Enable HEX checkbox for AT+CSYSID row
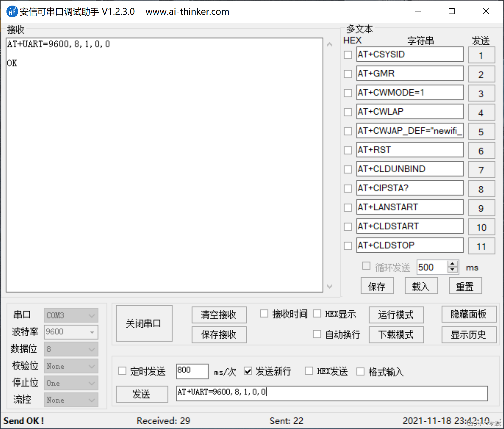Image resolution: width=504 pixels, height=429 pixels. (348, 55)
